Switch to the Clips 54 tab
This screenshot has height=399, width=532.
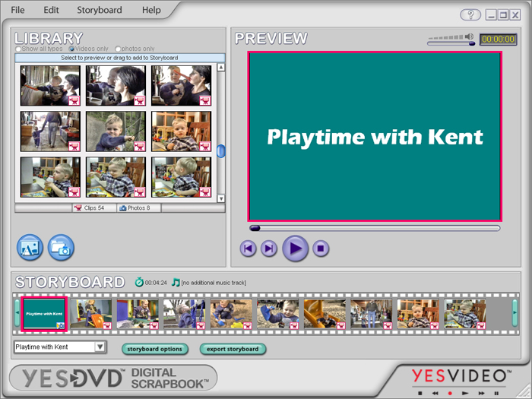point(94,208)
